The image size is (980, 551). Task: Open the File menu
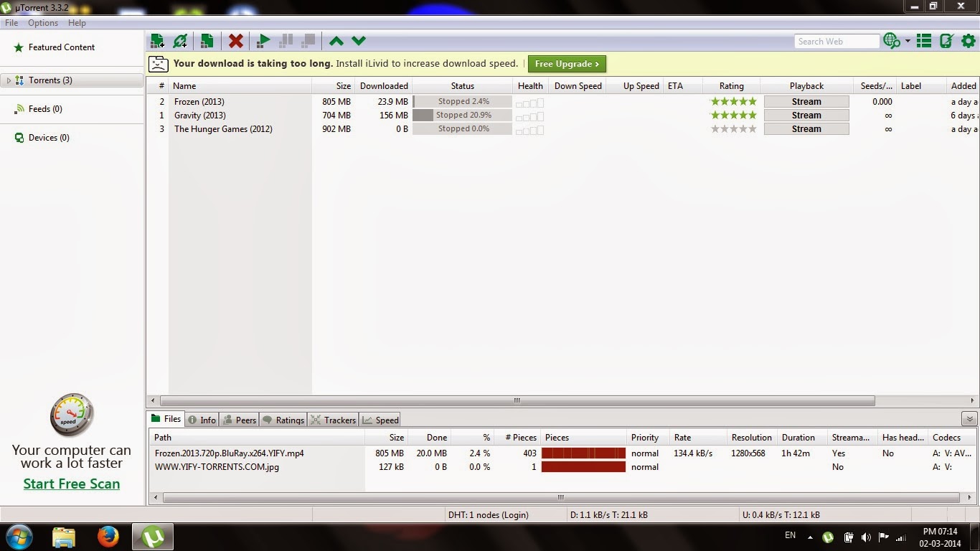pyautogui.click(x=11, y=23)
